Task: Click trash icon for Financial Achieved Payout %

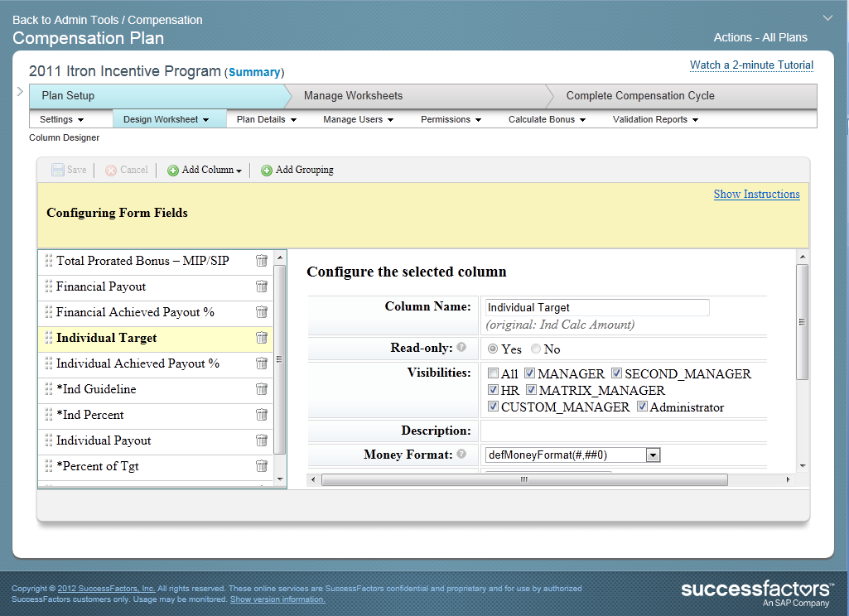Action: [262, 312]
